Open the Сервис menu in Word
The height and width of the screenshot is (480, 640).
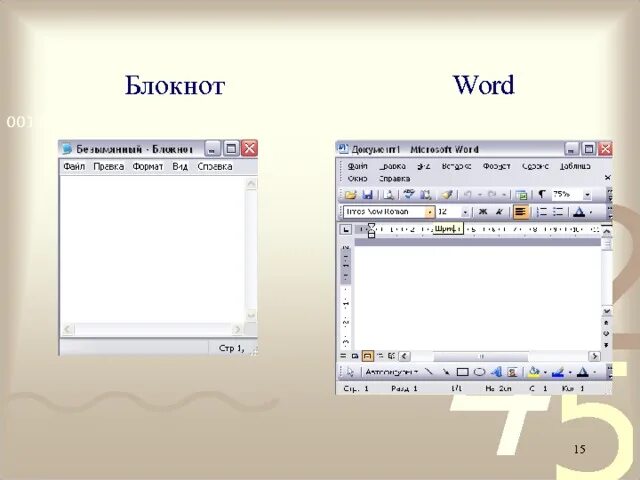click(535, 166)
